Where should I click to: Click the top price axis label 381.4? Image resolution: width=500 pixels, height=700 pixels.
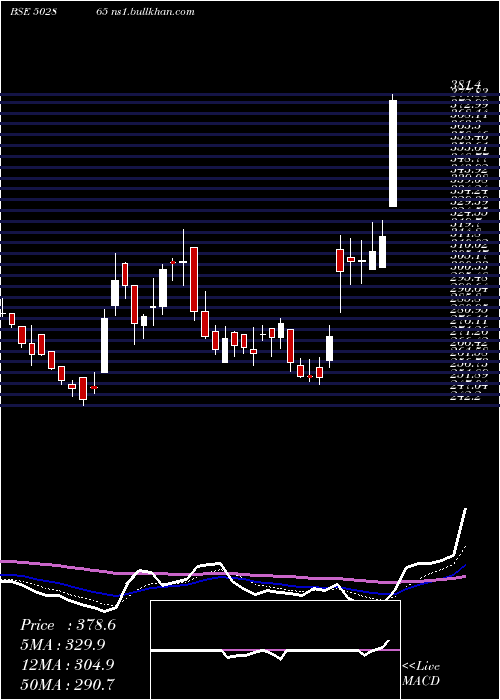466,85
